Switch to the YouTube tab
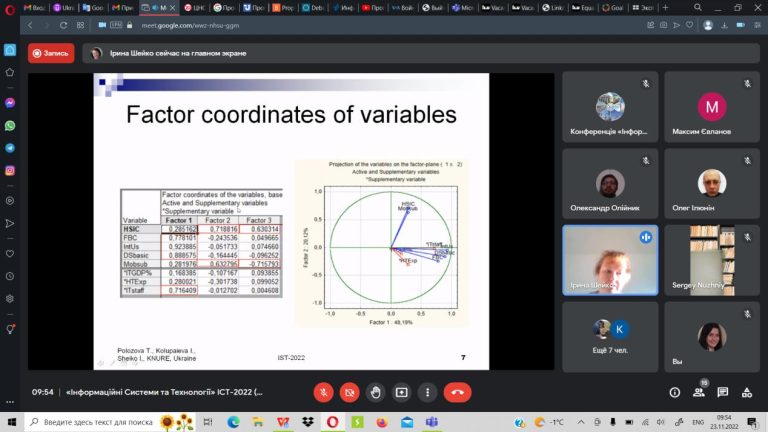The image size is (768, 432). 373,8
